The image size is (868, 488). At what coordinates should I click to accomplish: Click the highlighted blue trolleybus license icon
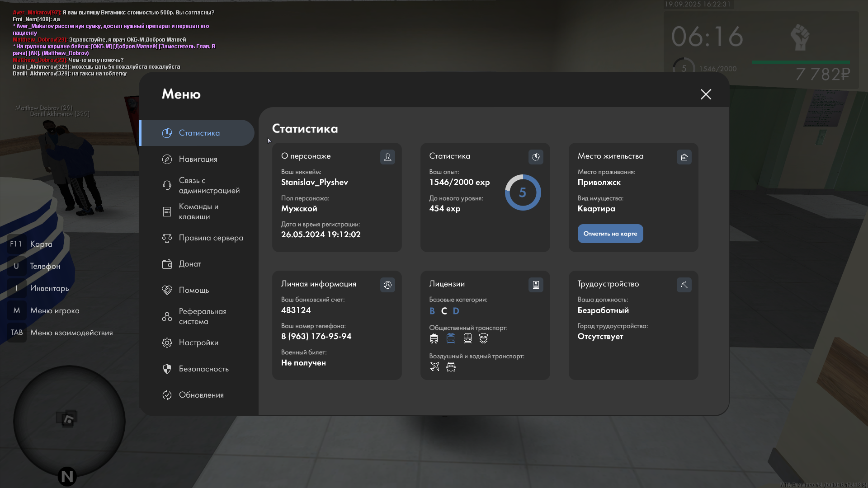(451, 338)
